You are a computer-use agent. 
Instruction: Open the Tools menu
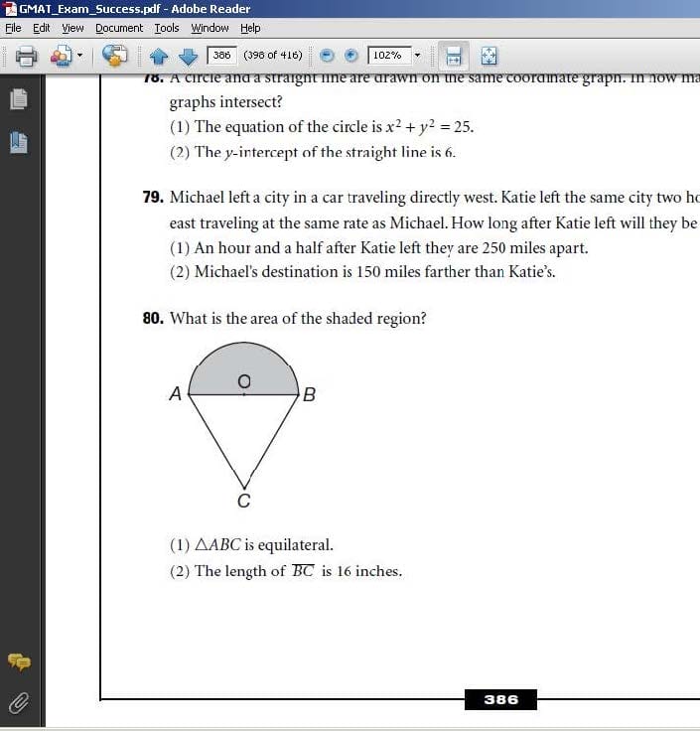[x=167, y=28]
